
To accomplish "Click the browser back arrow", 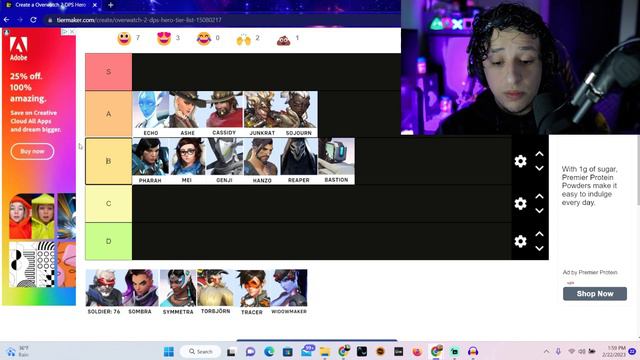I will click(x=7, y=20).
